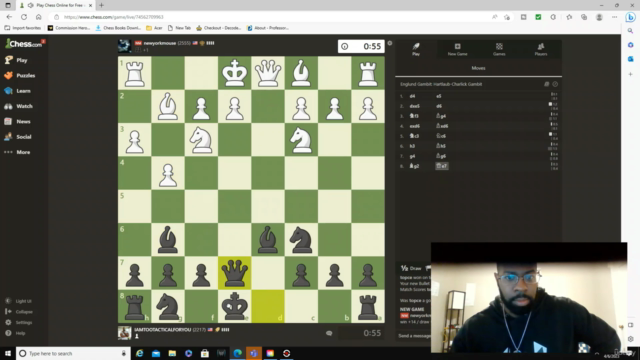Viewport: 640px width, 360px height.
Task: Select move 6. h3 in move list
Action: click(412, 146)
